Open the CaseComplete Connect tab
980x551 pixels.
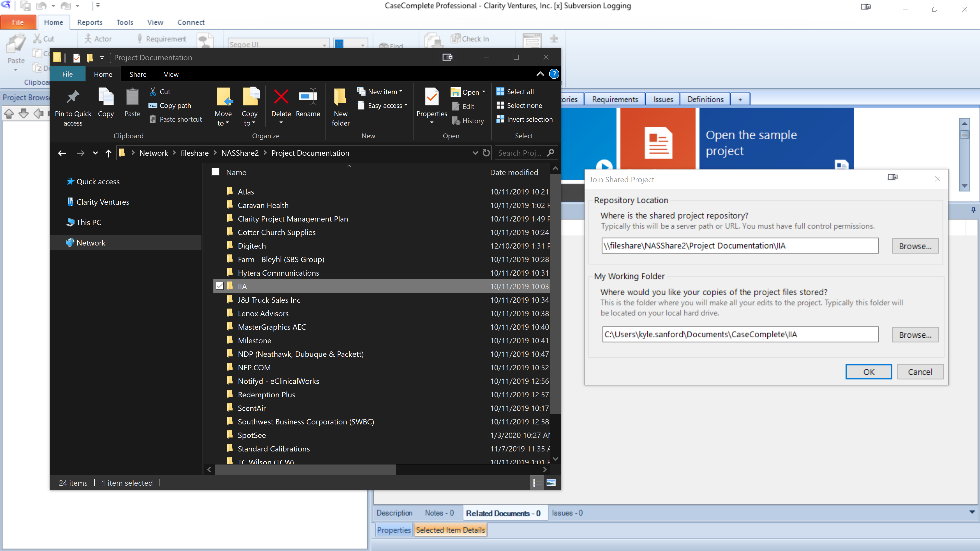tap(191, 22)
